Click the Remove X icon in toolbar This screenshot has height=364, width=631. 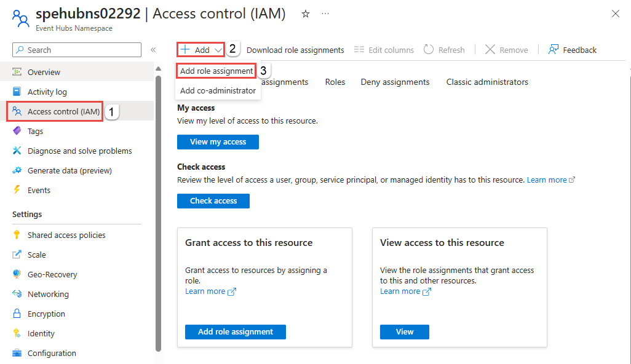[x=490, y=49]
